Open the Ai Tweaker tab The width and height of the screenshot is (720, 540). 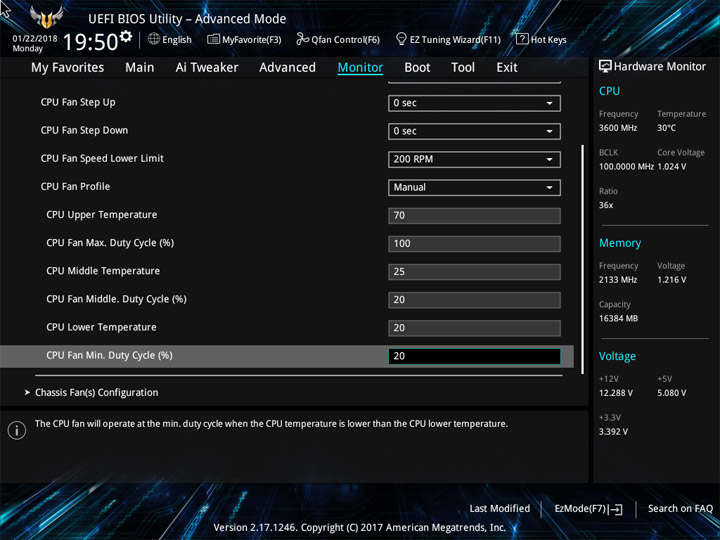pos(207,68)
